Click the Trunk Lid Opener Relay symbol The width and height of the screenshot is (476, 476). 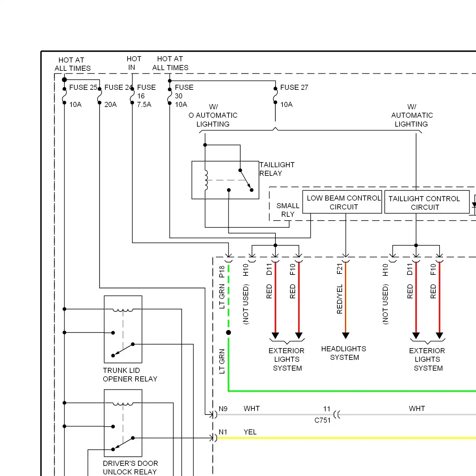[x=123, y=328]
